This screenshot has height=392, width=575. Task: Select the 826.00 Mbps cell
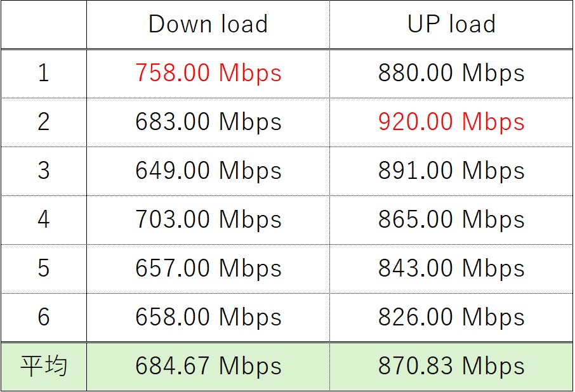tap(451, 317)
